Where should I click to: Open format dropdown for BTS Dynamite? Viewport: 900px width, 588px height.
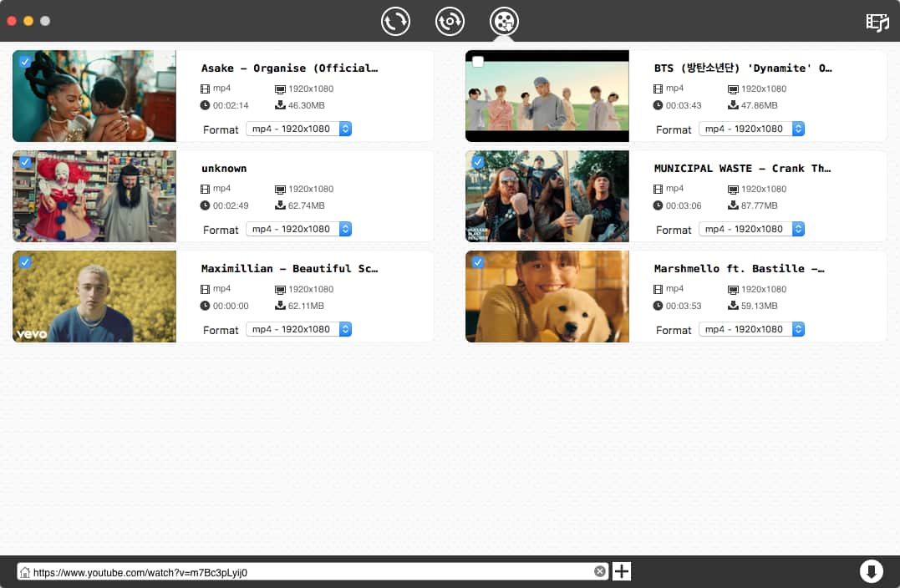(751, 129)
